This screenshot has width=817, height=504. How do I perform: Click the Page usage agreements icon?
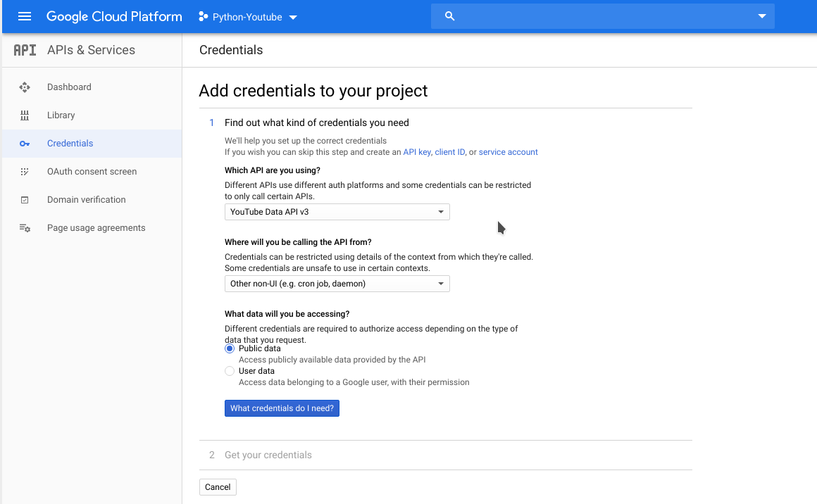[25, 227]
